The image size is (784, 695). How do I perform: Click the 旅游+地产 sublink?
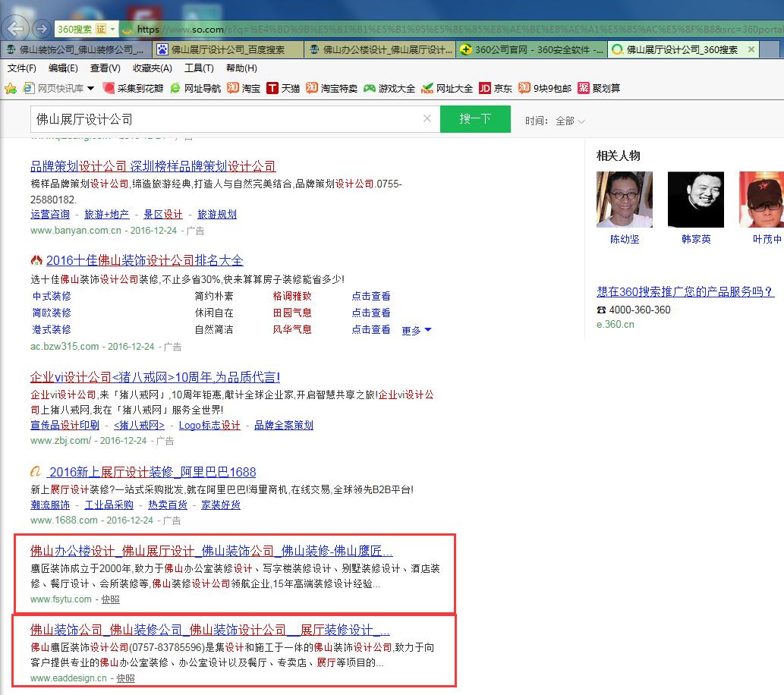click(106, 215)
